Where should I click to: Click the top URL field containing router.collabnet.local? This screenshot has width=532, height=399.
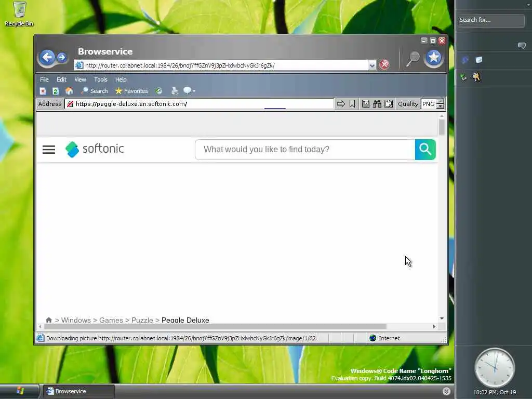coord(221,65)
